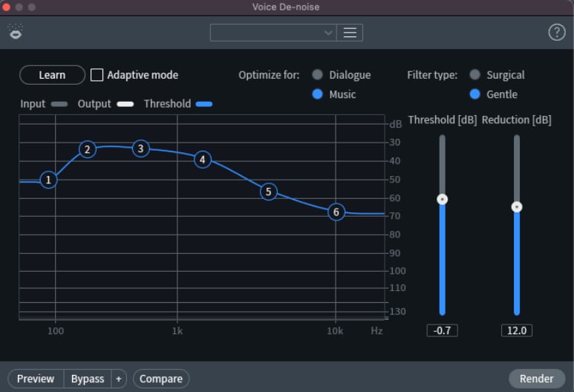Screen dimensions: 574x392
Task: Select threshold node 4 on the curve
Action: click(203, 160)
